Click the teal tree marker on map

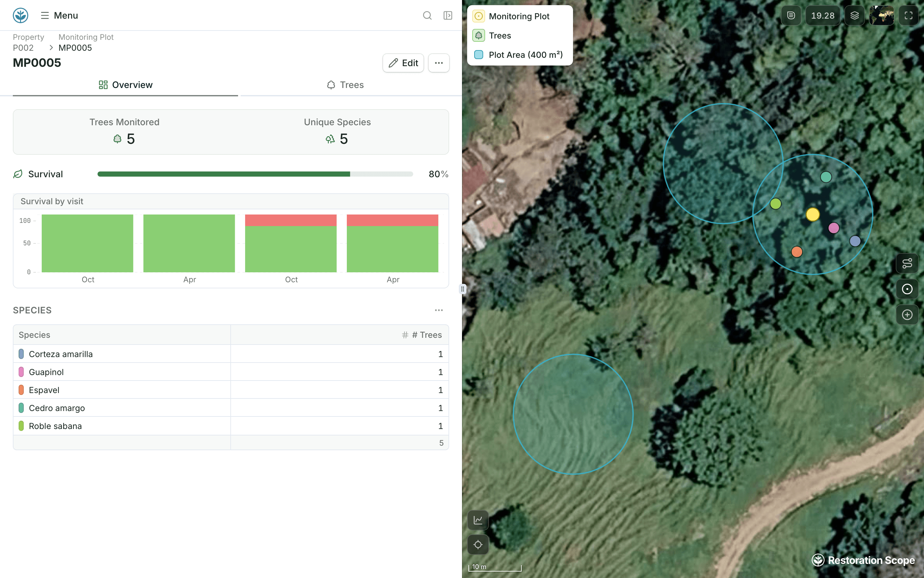pos(826,177)
